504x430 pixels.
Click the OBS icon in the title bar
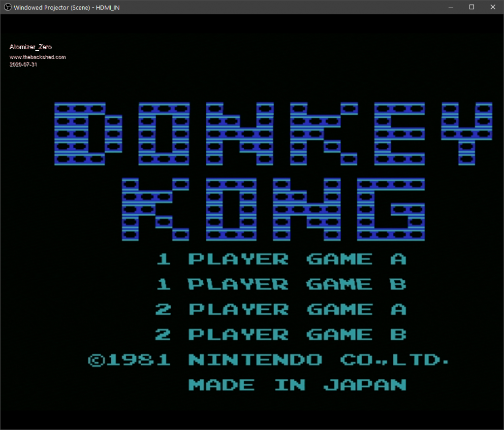8,7
